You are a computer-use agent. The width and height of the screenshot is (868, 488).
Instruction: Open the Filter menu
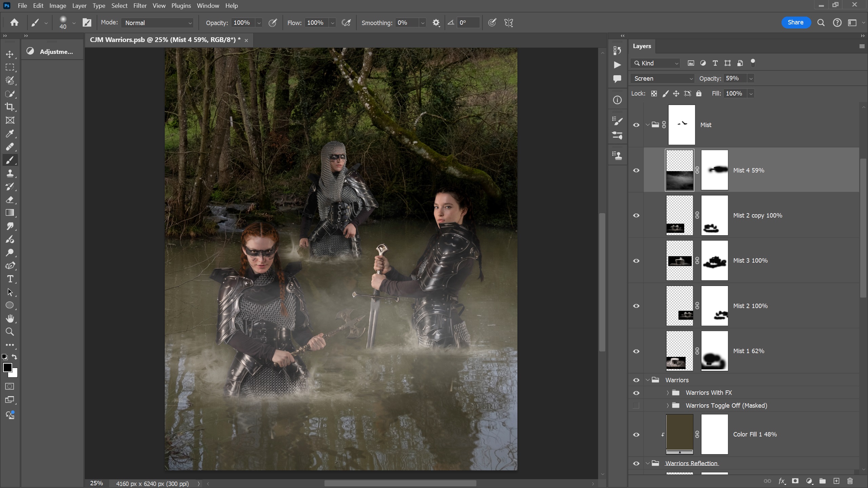(x=140, y=6)
